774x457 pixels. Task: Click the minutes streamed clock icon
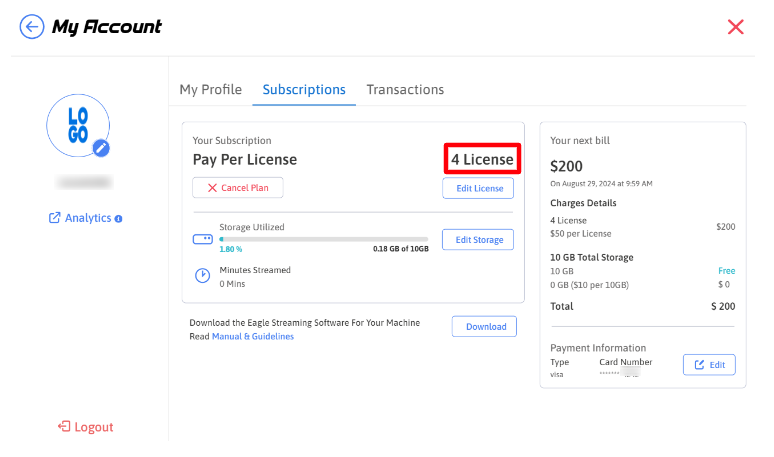pyautogui.click(x=202, y=275)
